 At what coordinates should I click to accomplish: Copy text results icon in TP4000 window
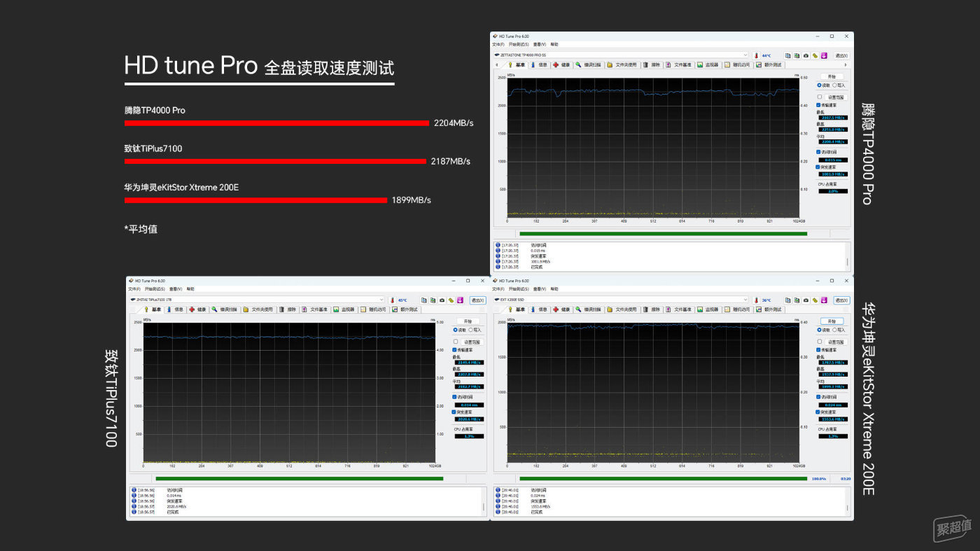(x=787, y=55)
